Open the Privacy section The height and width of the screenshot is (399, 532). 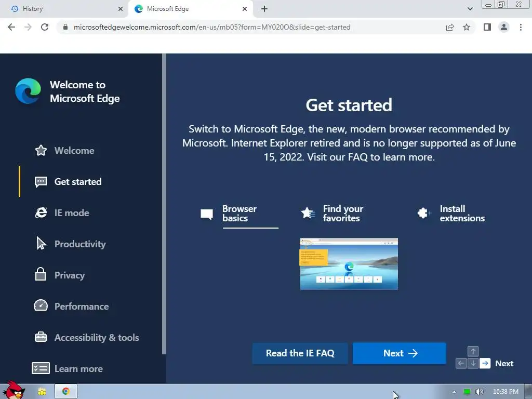click(70, 275)
